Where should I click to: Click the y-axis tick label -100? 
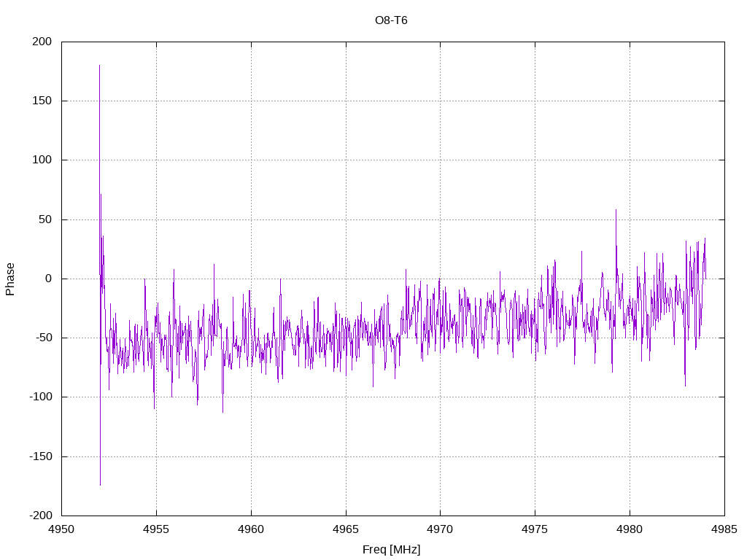point(41,397)
